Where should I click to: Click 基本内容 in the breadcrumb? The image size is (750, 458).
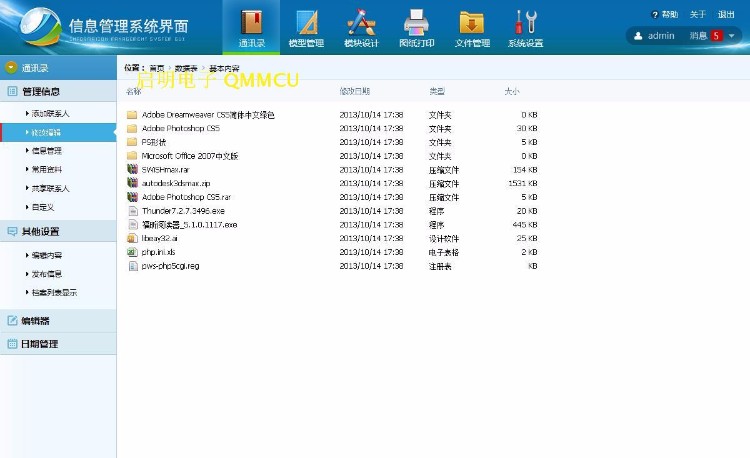[224, 68]
